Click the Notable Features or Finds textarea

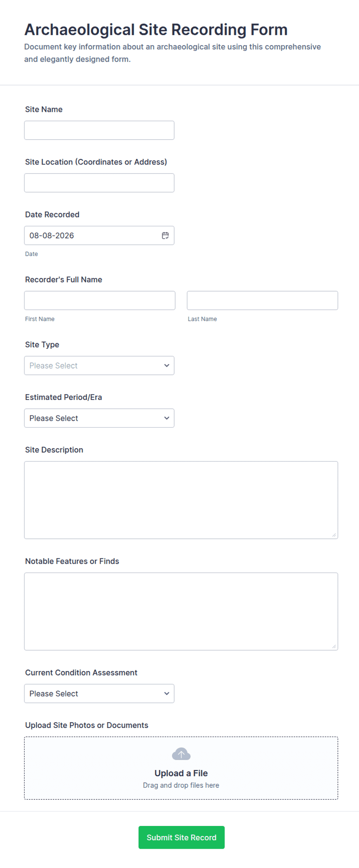(x=181, y=612)
